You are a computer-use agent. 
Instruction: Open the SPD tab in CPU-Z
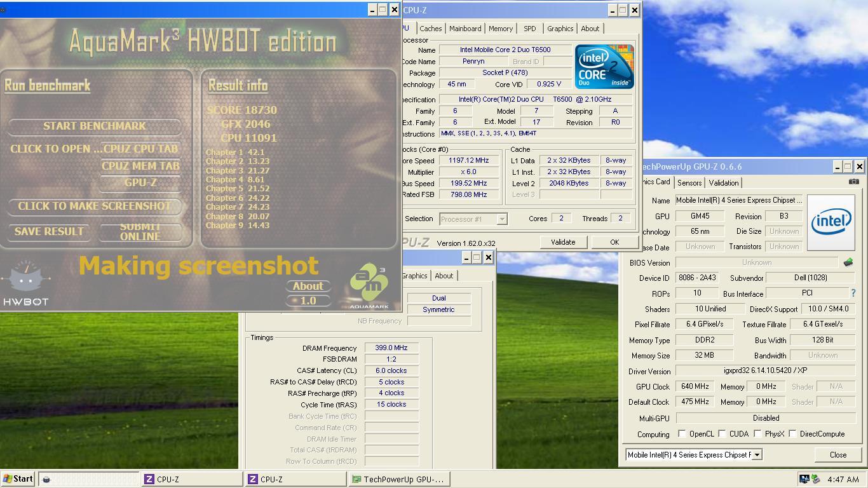(529, 29)
